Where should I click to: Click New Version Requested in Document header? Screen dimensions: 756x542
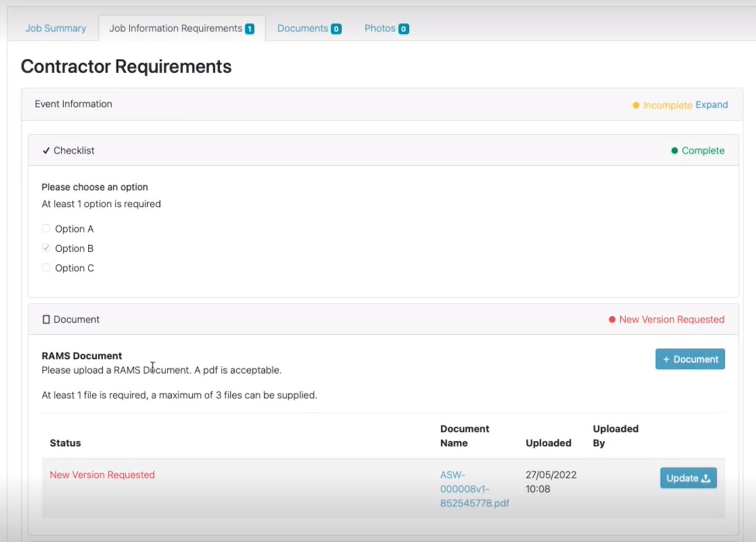pyautogui.click(x=671, y=319)
